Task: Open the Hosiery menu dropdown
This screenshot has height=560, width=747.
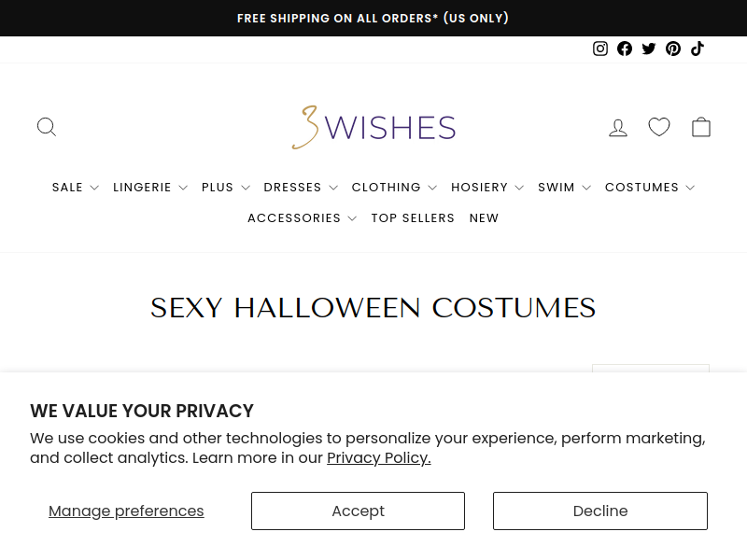Action: click(x=487, y=188)
